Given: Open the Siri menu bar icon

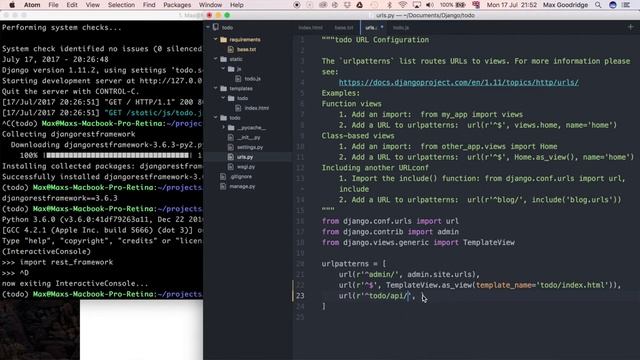Looking at the screenshot, I should click(613, 5).
